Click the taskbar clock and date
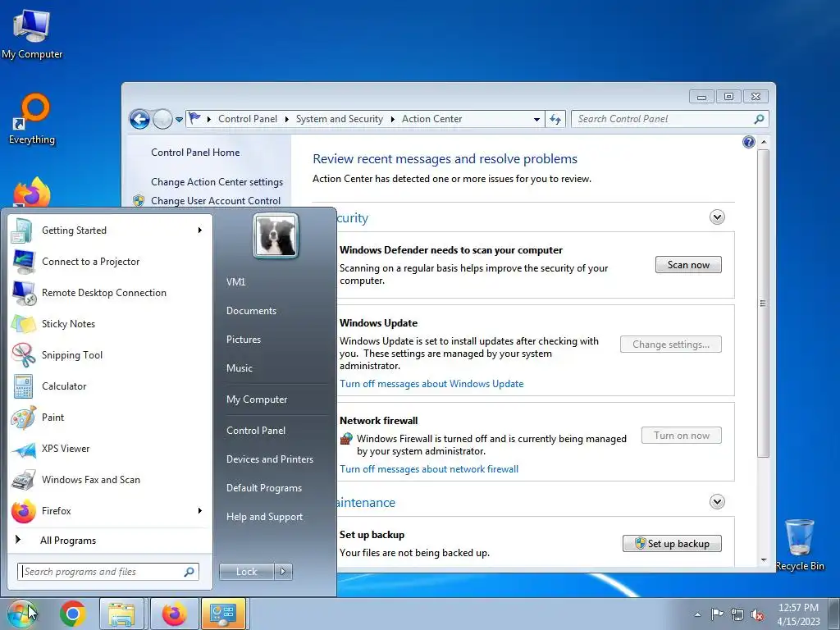Screen dimensions: 840x630 [x=798, y=614]
